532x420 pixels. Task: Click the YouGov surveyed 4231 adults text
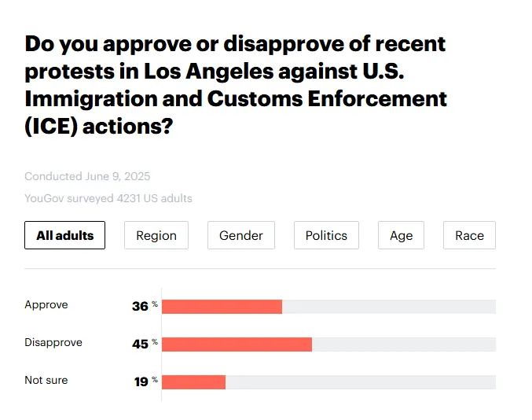click(108, 198)
